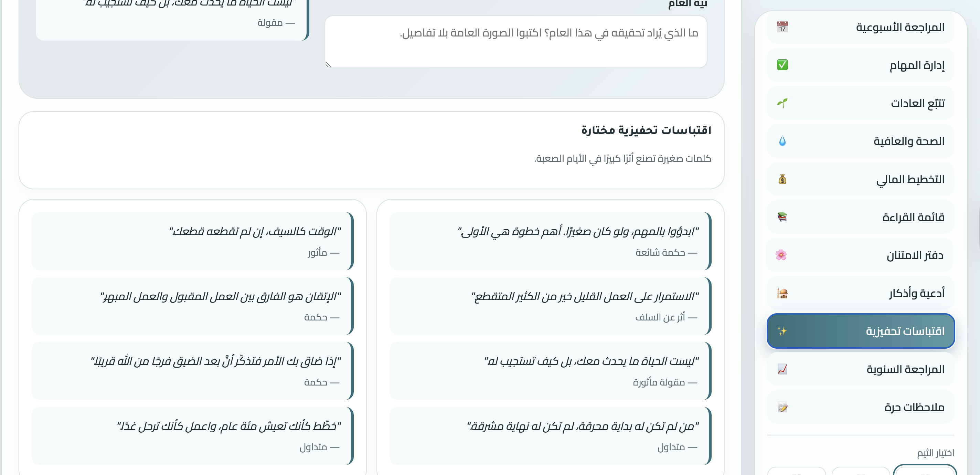
Task: Click the mosque icon of أدعية وأذكار
Action: point(782,293)
